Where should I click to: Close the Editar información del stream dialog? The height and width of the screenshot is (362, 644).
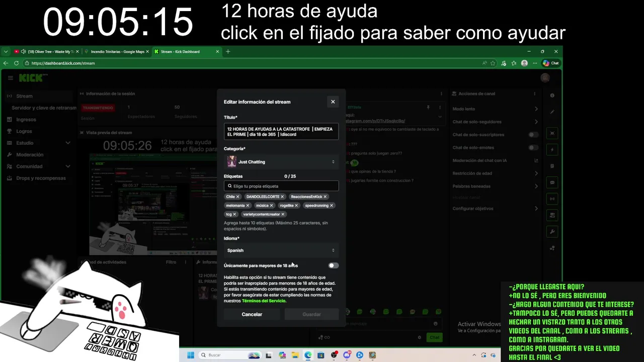coord(333,102)
